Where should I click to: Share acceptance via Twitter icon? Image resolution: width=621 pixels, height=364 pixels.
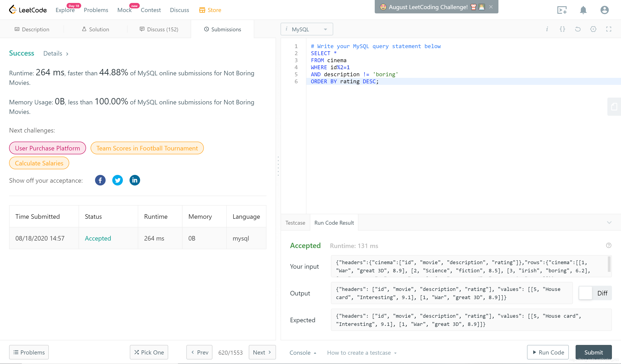click(117, 180)
